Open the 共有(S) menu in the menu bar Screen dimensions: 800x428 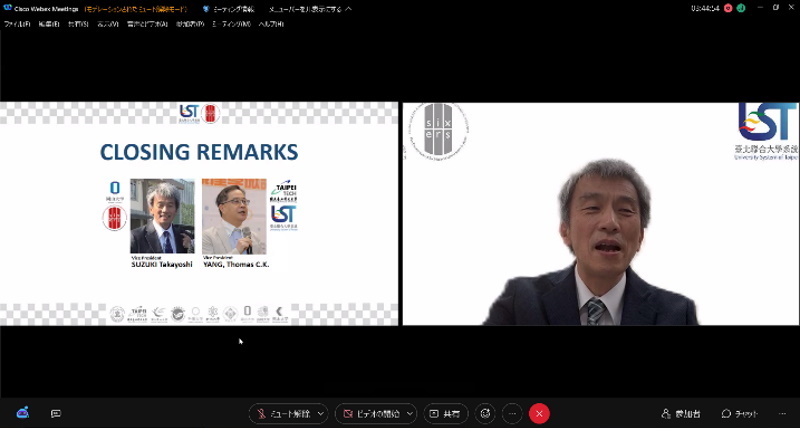[78, 24]
